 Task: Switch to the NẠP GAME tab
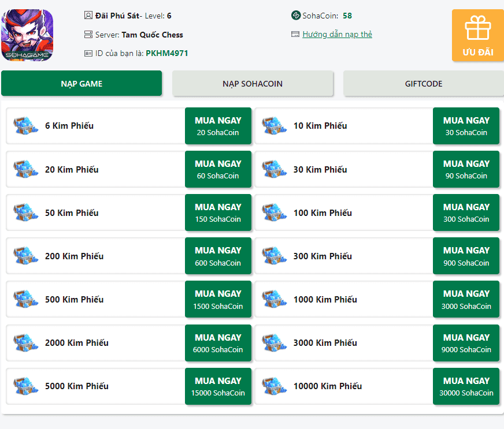pyautogui.click(x=81, y=84)
